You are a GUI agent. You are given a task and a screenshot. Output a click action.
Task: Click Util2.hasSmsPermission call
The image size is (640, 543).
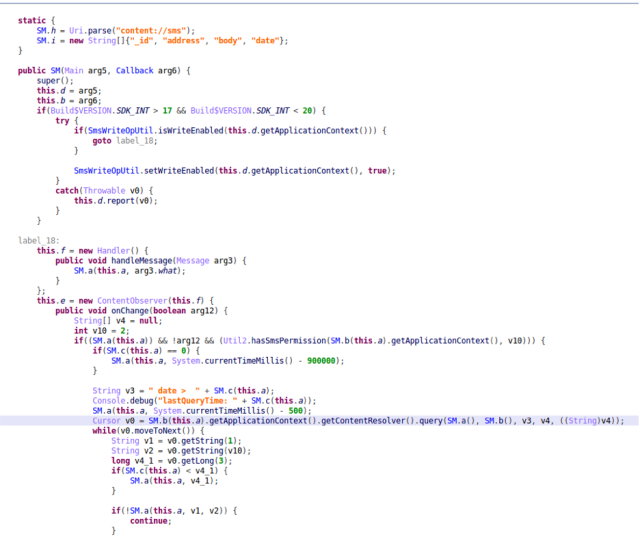pos(378,340)
